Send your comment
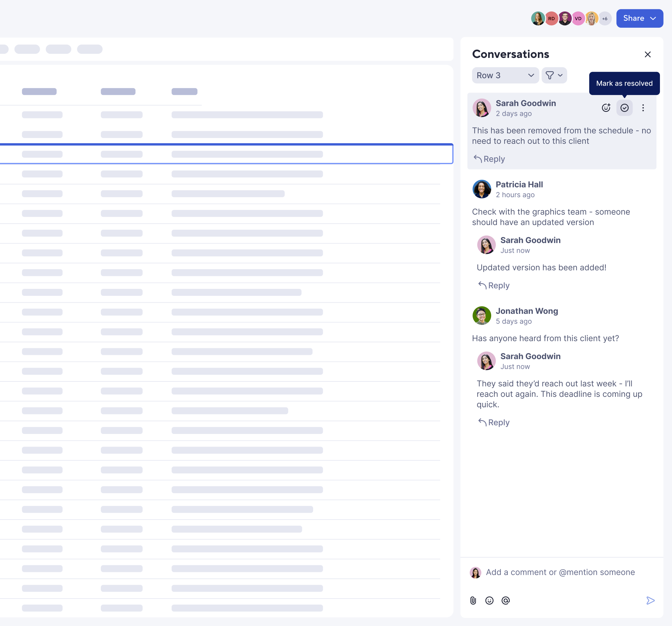672x626 pixels. pos(650,600)
